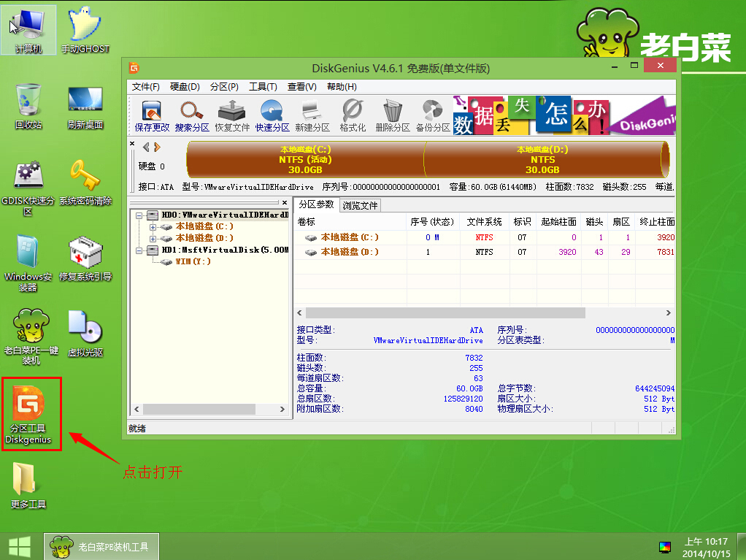
Task: Go to previous disk with left arrow
Action: click(146, 147)
